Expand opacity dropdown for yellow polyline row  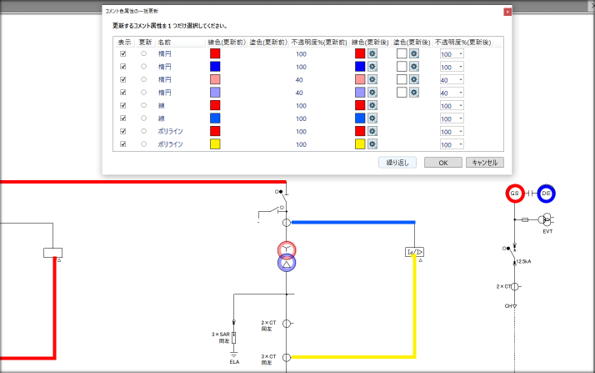point(461,145)
